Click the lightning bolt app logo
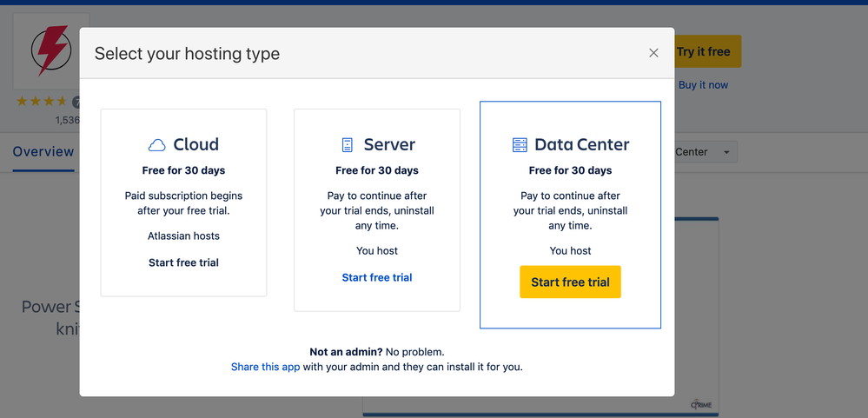This screenshot has width=868, height=418. (x=51, y=50)
